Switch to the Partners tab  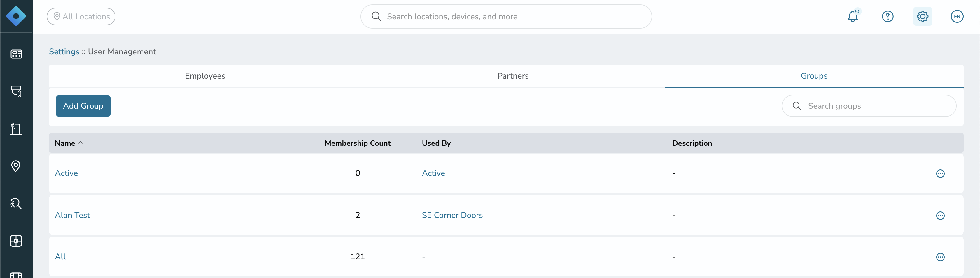513,76
